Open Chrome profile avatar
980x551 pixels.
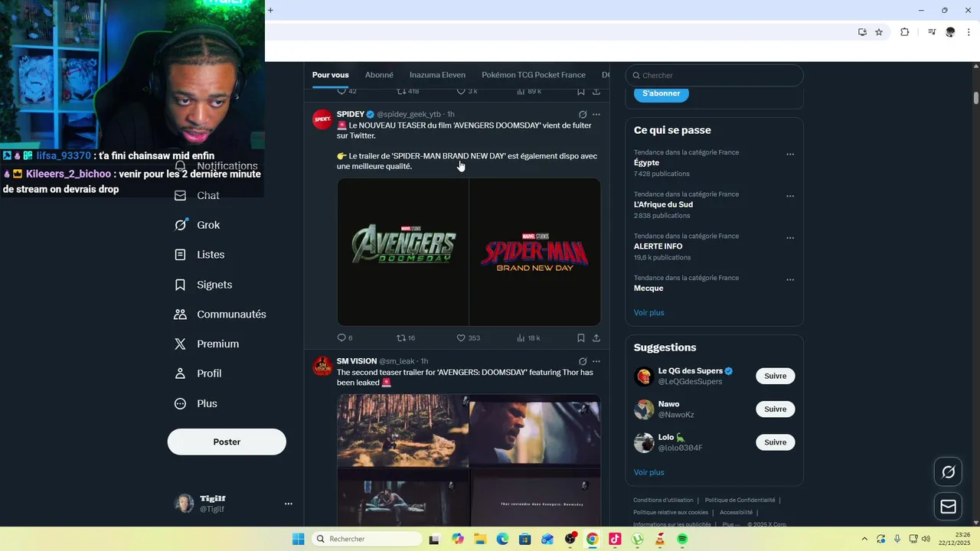tap(950, 32)
